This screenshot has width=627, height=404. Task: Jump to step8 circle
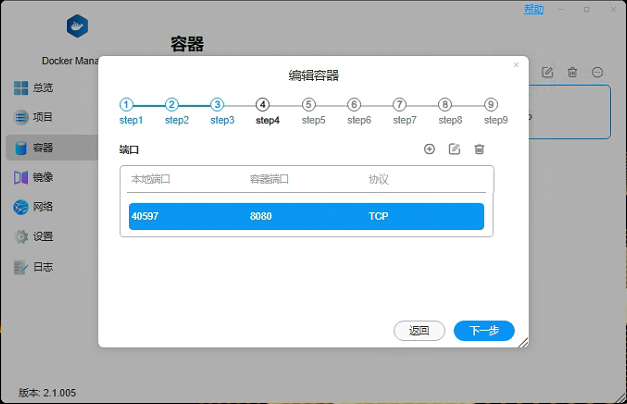coord(445,105)
